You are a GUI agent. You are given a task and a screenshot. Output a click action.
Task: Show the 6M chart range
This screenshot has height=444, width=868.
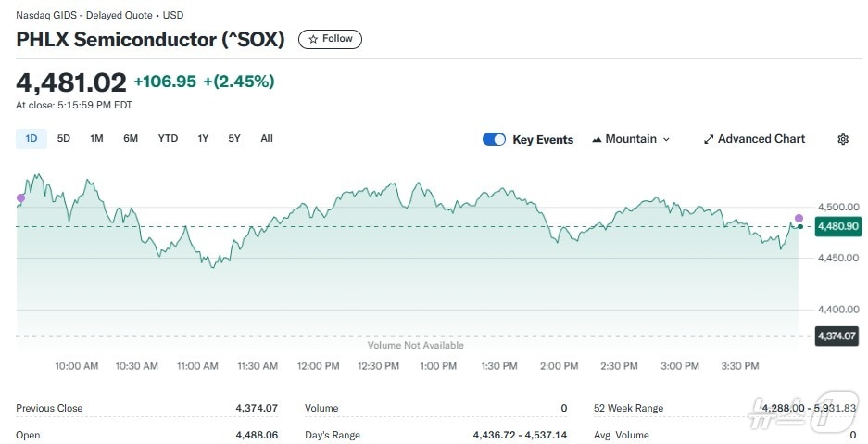[x=131, y=139]
